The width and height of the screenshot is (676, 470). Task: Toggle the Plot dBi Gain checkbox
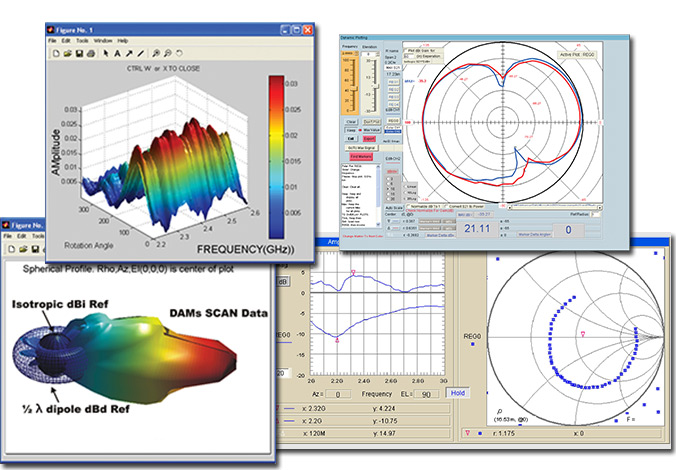point(406,50)
